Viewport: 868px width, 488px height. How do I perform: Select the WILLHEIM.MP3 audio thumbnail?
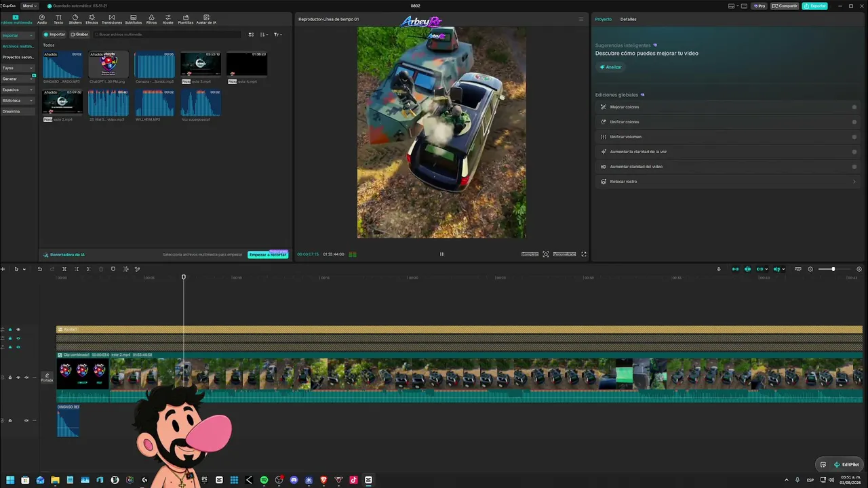pyautogui.click(x=155, y=104)
